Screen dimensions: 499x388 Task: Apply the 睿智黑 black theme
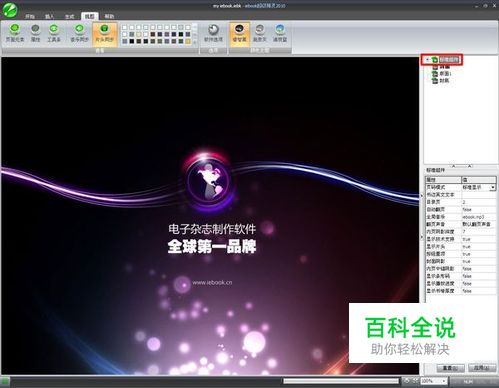click(x=239, y=33)
